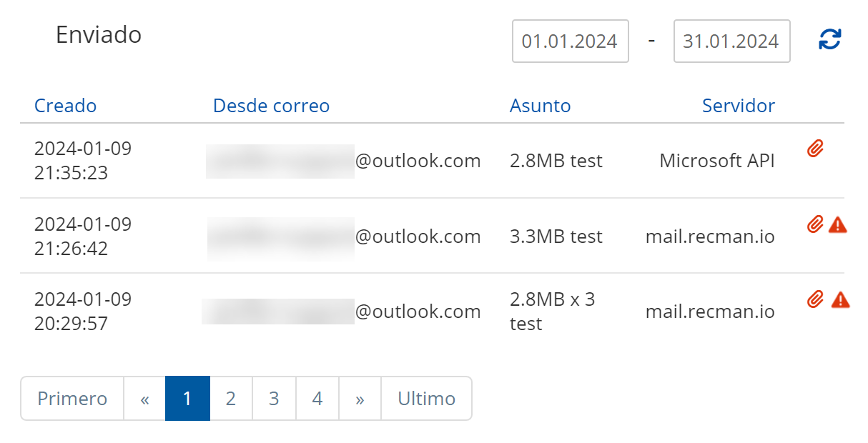Click the previous page « button
The width and height of the screenshot is (868, 443).
pyautogui.click(x=144, y=398)
